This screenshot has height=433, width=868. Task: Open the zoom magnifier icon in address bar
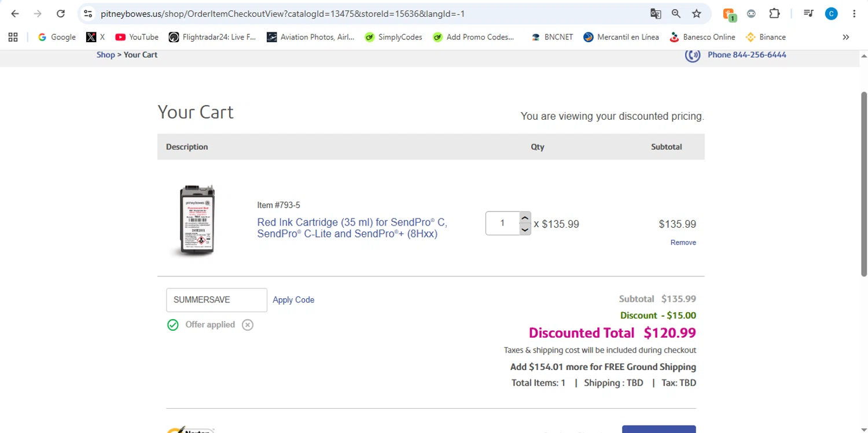(x=676, y=14)
